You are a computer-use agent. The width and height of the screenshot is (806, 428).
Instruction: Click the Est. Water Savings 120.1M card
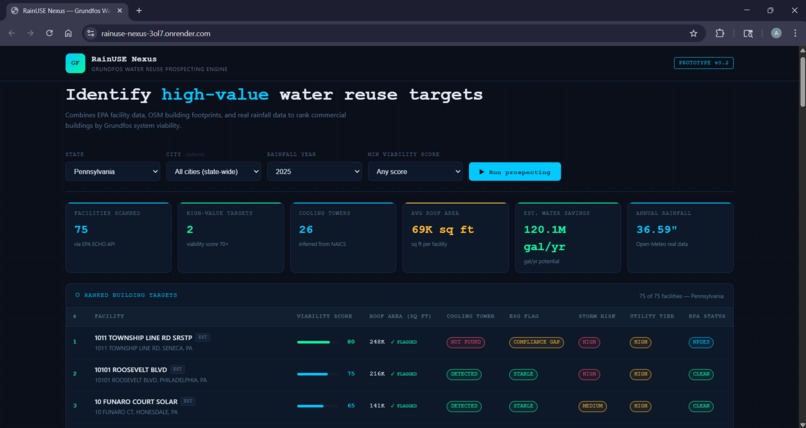[x=568, y=237]
